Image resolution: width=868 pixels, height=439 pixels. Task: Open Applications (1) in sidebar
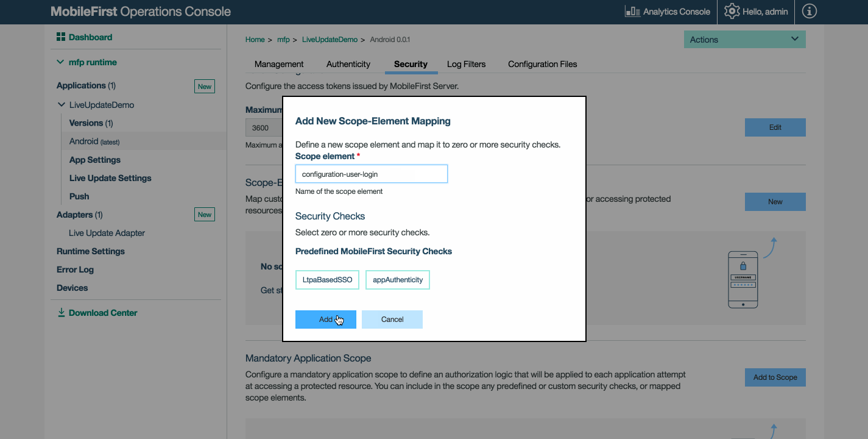pyautogui.click(x=86, y=85)
